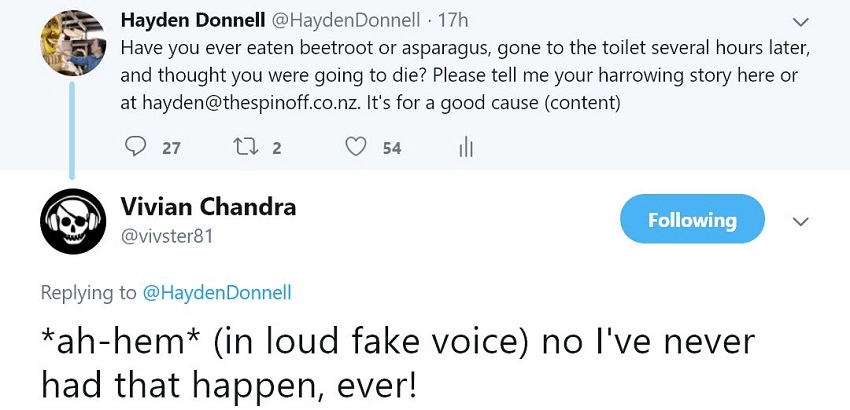Click the @HaydenDonnell handle in header

tap(350, 20)
